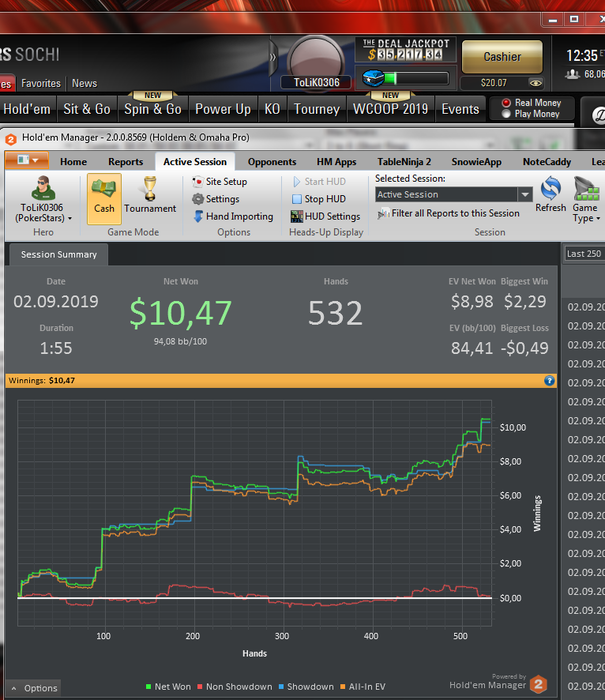Open the NoteCaddy tab

[x=547, y=162]
